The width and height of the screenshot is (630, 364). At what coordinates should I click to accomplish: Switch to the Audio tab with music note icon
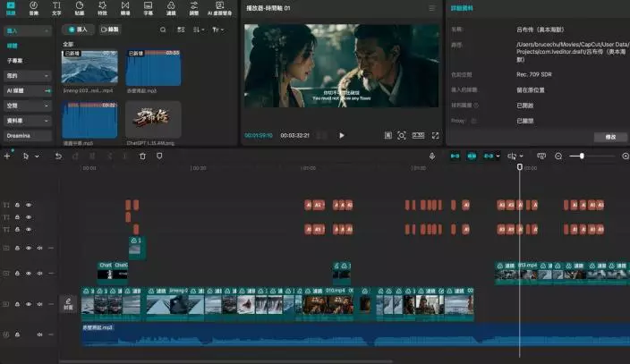click(x=34, y=8)
